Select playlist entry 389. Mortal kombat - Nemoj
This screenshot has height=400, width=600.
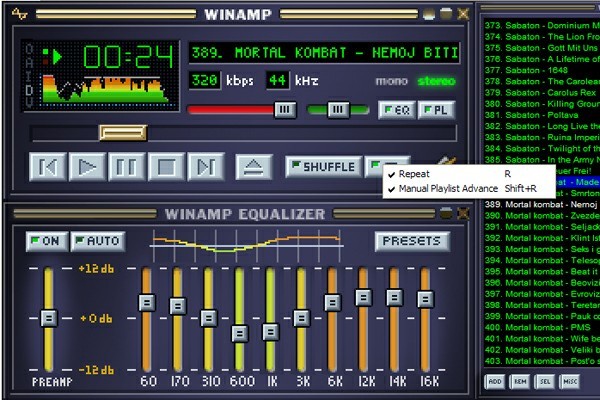(x=542, y=204)
